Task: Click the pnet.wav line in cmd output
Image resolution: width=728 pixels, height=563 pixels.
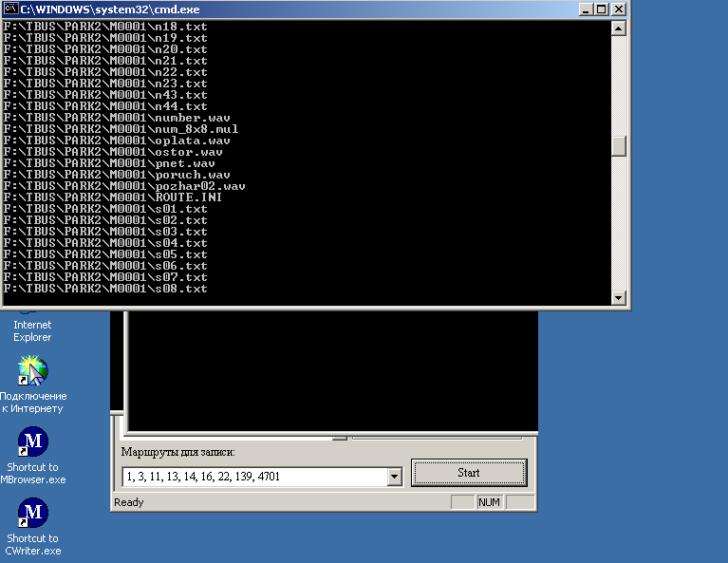Action: click(109, 163)
